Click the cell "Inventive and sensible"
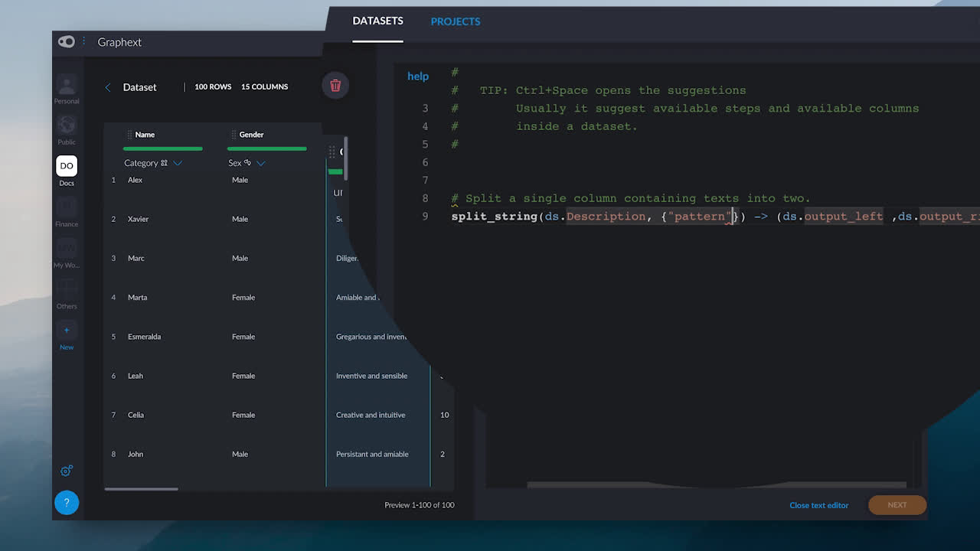Viewport: 980px width, 551px height. [x=371, y=376]
